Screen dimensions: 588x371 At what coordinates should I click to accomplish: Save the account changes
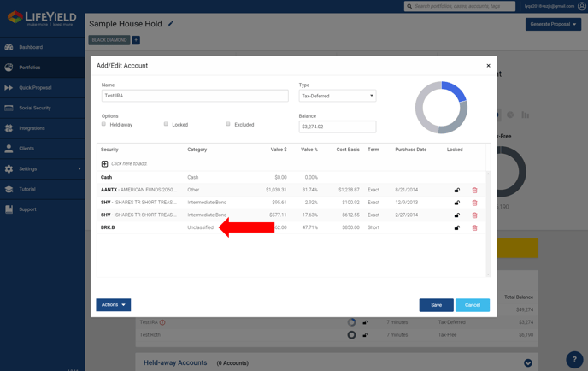point(436,305)
